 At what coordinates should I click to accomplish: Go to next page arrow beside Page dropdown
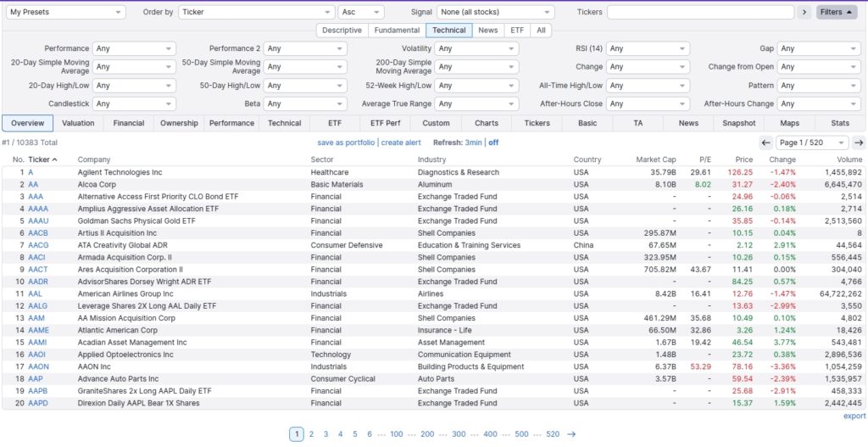(x=859, y=142)
